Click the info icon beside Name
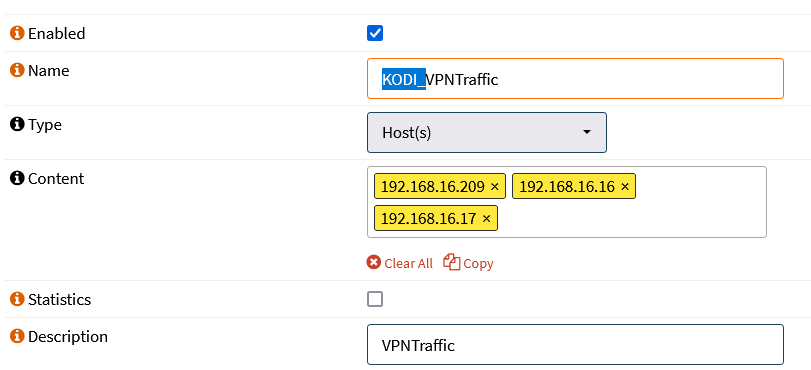 tap(17, 70)
